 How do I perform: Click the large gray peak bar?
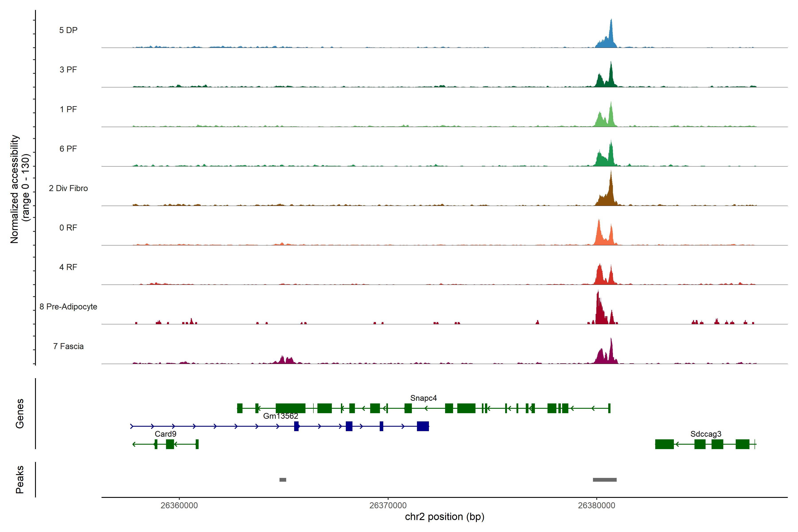[605, 480]
